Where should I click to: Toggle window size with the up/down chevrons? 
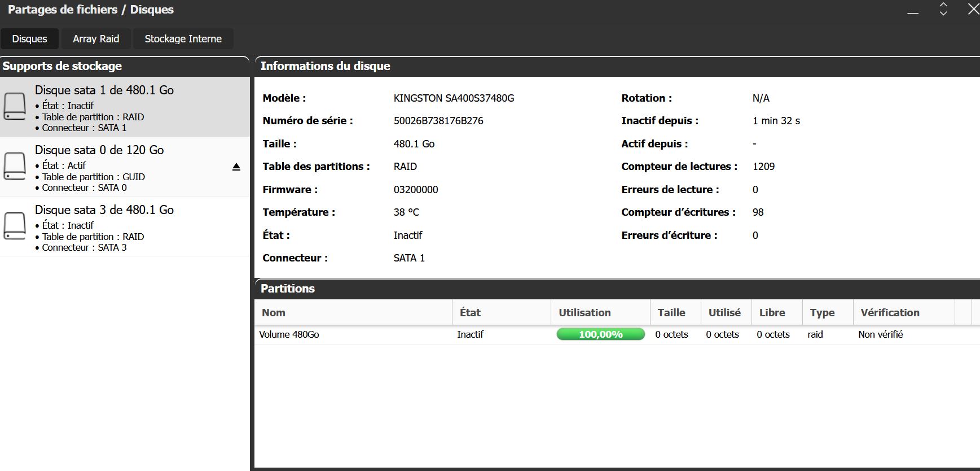tap(943, 9)
